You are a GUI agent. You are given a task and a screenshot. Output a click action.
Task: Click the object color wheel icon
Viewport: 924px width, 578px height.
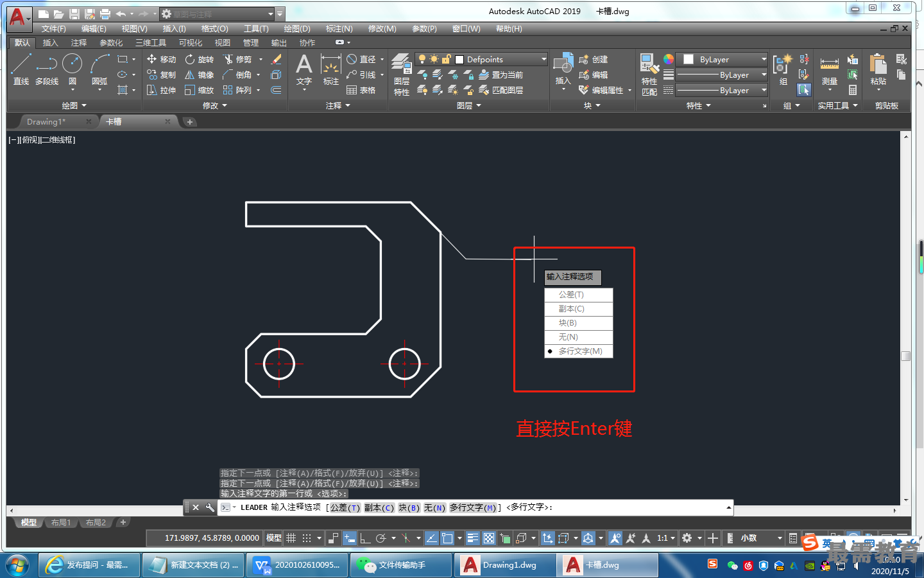tap(669, 59)
